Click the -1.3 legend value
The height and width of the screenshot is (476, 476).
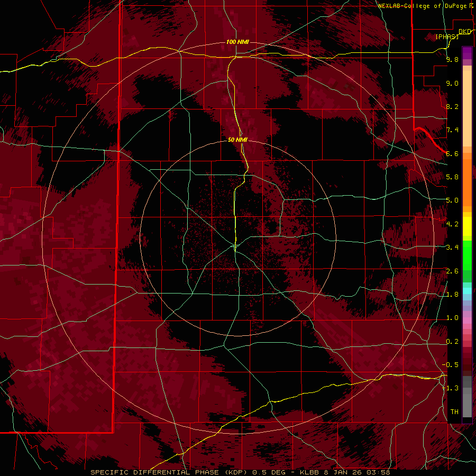(x=450, y=388)
